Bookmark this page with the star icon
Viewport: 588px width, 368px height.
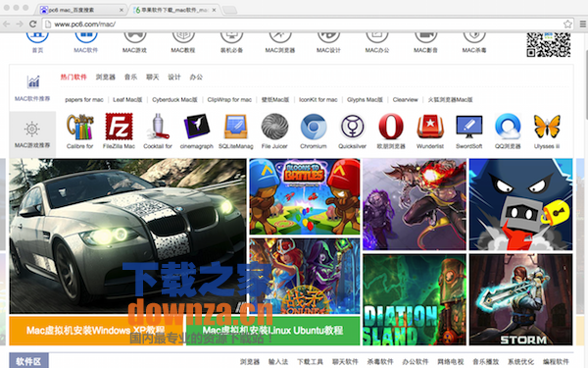click(567, 24)
